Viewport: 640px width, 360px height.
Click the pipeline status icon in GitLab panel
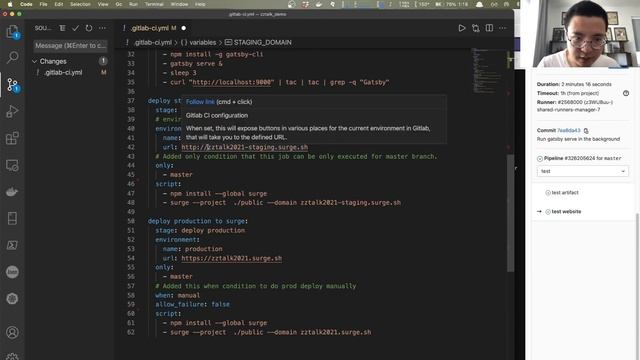(540, 158)
